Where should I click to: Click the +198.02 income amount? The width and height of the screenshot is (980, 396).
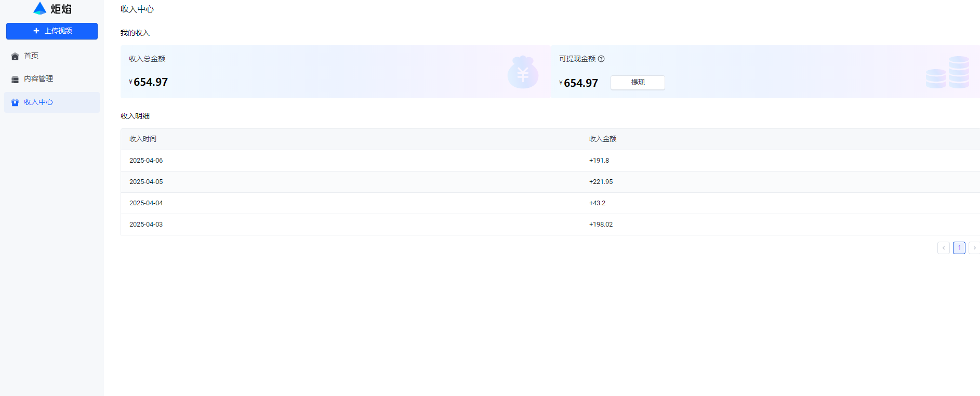coord(601,225)
